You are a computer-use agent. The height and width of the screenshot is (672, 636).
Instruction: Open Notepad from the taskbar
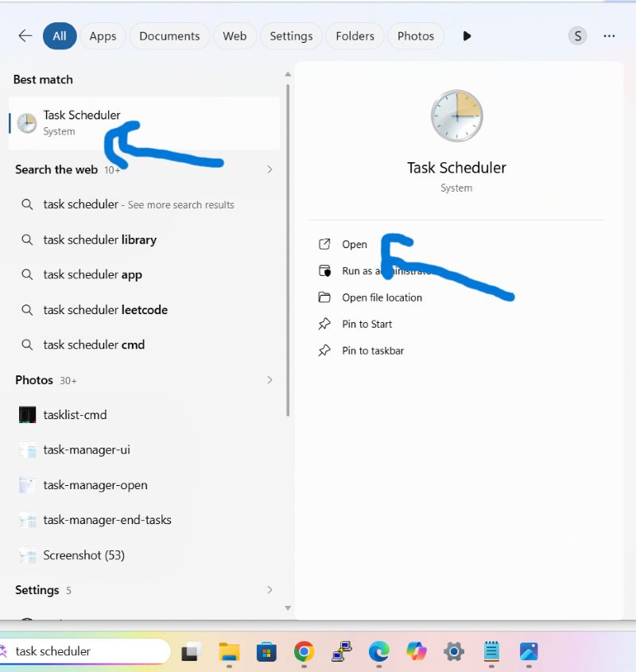[x=491, y=651]
